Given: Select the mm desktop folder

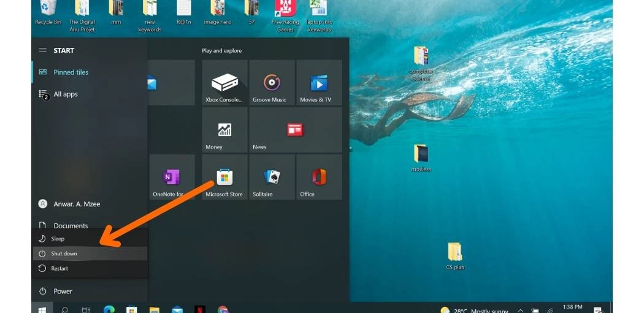Looking at the screenshot, I should pos(117,13).
